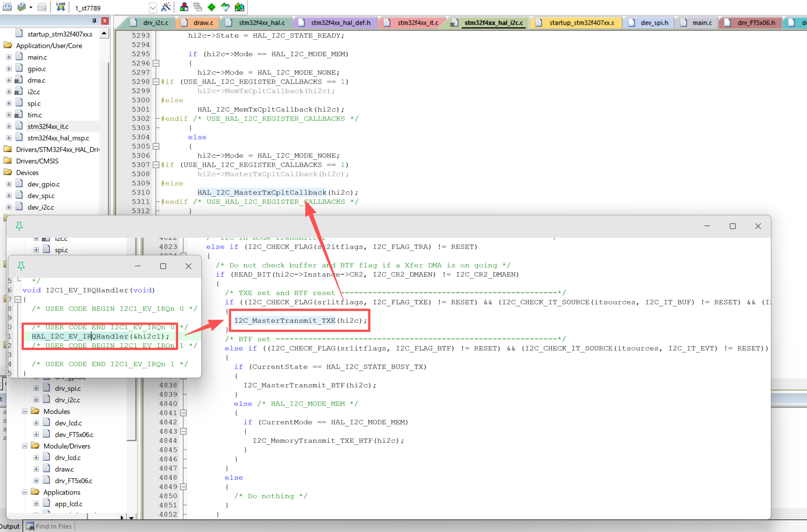
Task: Close the Project panel with red X
Action: coord(105,21)
